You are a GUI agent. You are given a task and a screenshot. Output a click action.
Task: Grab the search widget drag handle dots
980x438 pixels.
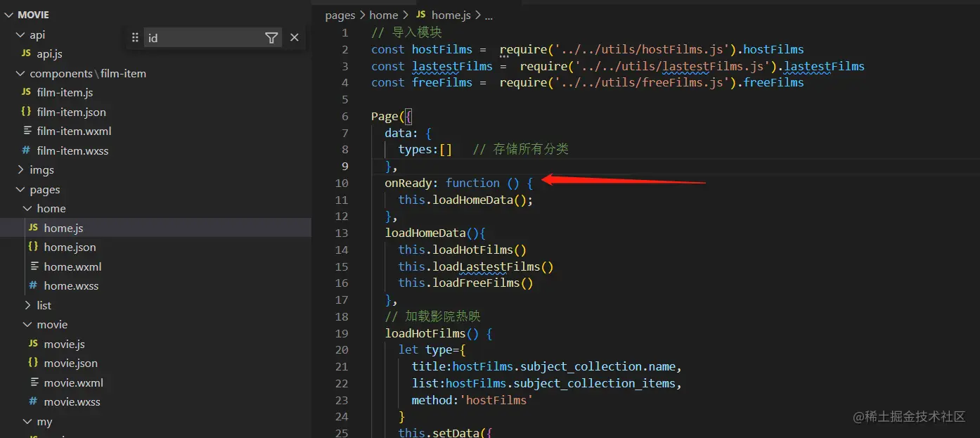[135, 38]
